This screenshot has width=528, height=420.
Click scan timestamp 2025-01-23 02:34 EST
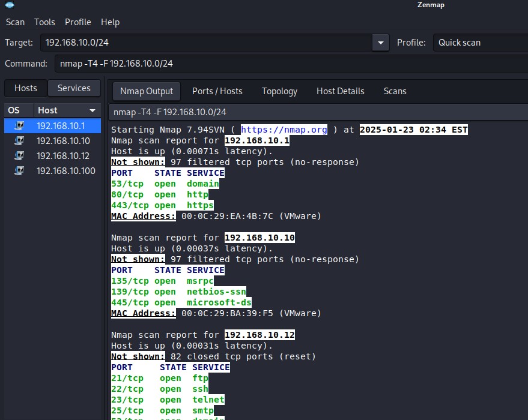(x=413, y=130)
